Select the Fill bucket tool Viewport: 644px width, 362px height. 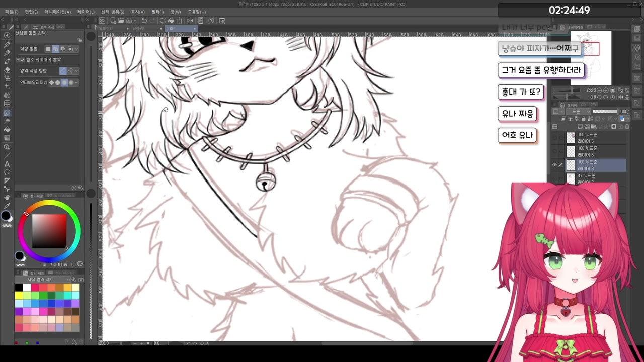pos(7,129)
